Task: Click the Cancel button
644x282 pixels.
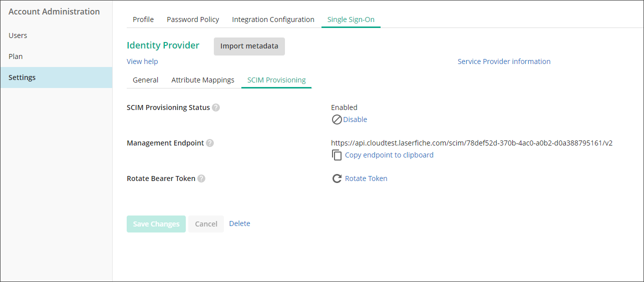Action: coord(206,224)
